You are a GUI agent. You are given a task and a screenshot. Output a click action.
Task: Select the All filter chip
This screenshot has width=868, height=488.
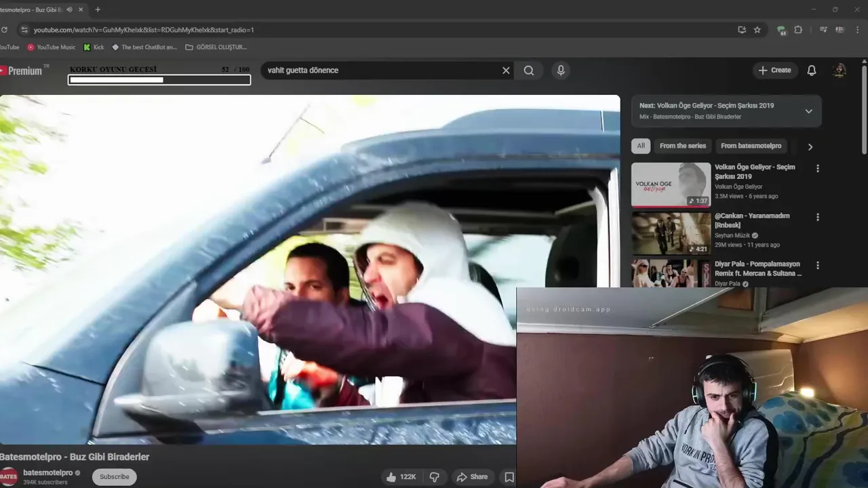pyautogui.click(x=641, y=146)
